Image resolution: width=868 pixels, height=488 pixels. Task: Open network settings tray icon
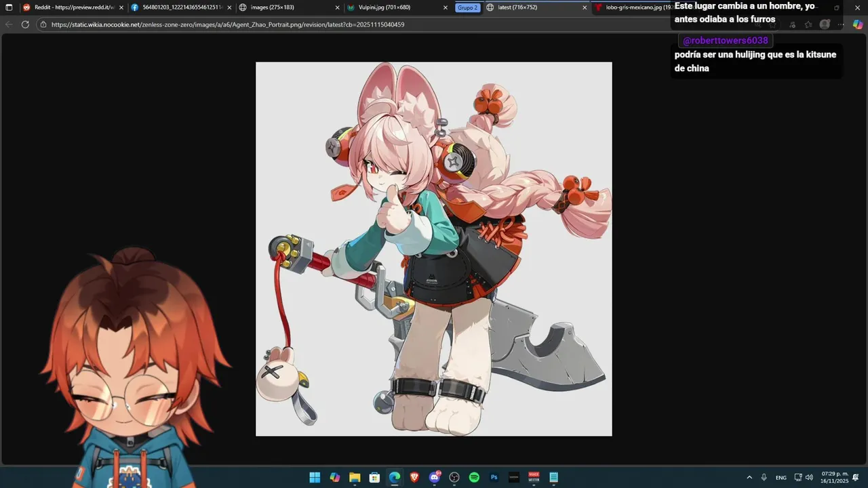798,477
